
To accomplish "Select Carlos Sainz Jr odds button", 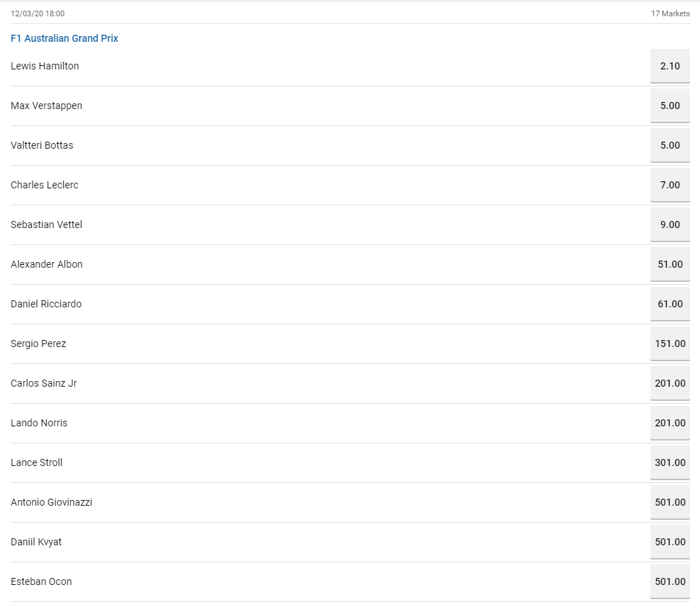I will point(670,383).
